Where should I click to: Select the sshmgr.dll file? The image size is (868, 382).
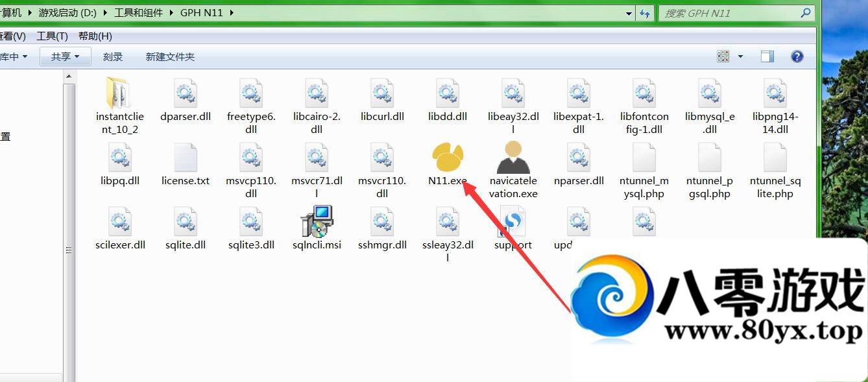(x=382, y=230)
